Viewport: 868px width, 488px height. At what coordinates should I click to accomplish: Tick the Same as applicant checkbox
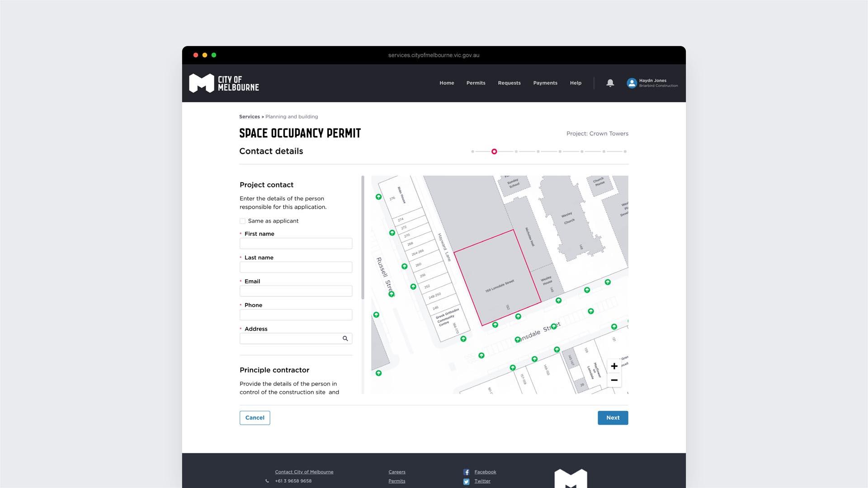243,221
